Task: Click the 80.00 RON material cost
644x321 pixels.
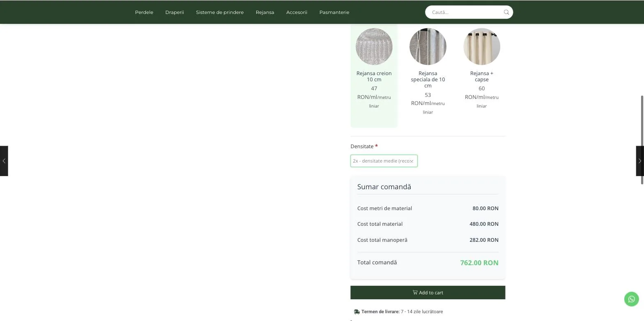Action: coord(485,209)
